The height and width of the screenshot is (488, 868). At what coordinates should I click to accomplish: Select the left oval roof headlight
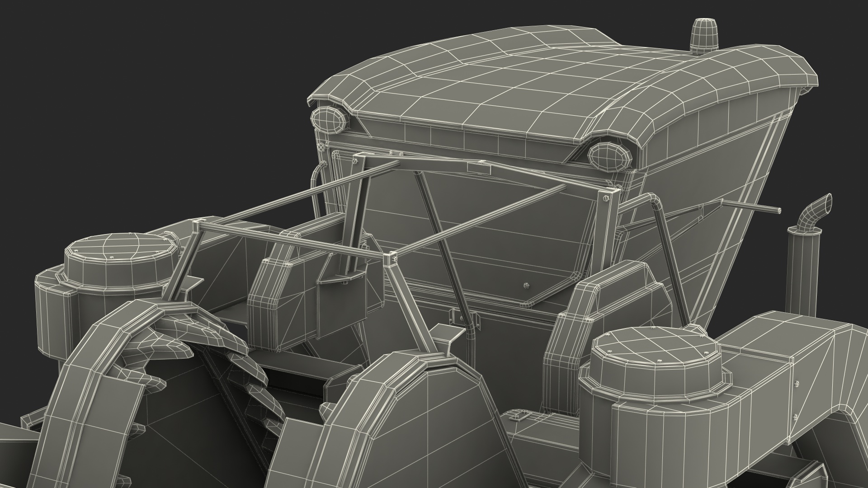[329, 121]
